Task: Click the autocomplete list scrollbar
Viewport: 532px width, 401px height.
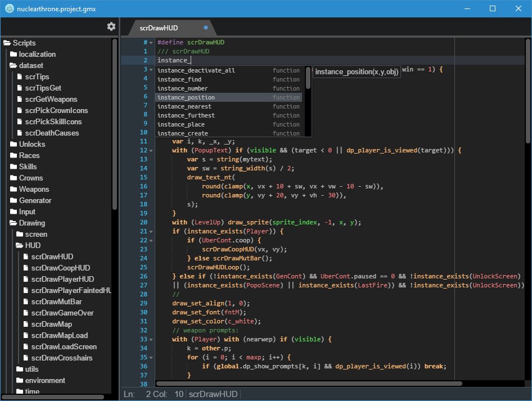Action: coord(308,78)
